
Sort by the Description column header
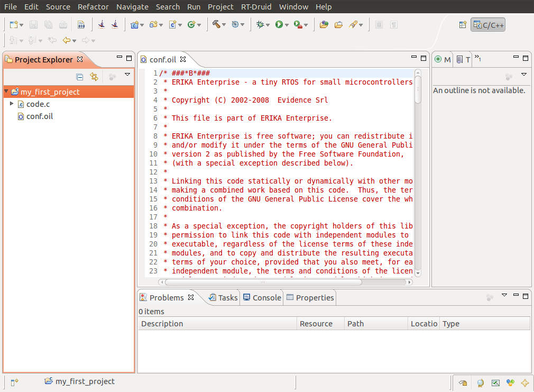point(218,323)
